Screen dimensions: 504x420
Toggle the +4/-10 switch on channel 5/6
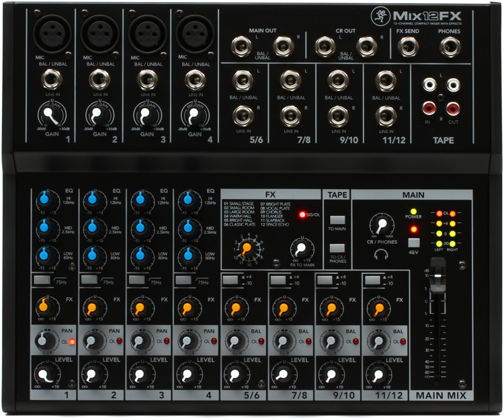[231, 279]
